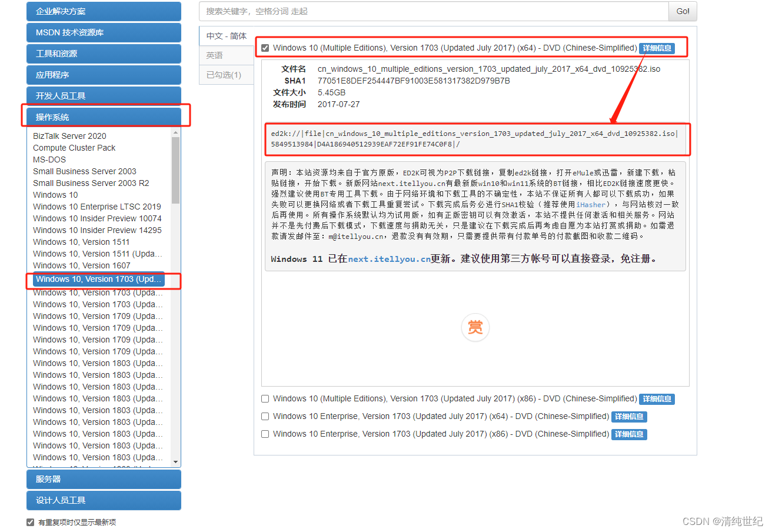The image size is (772, 532).
Task: Click the m@itellyou.cn email address
Action: pyautogui.click(x=356, y=237)
